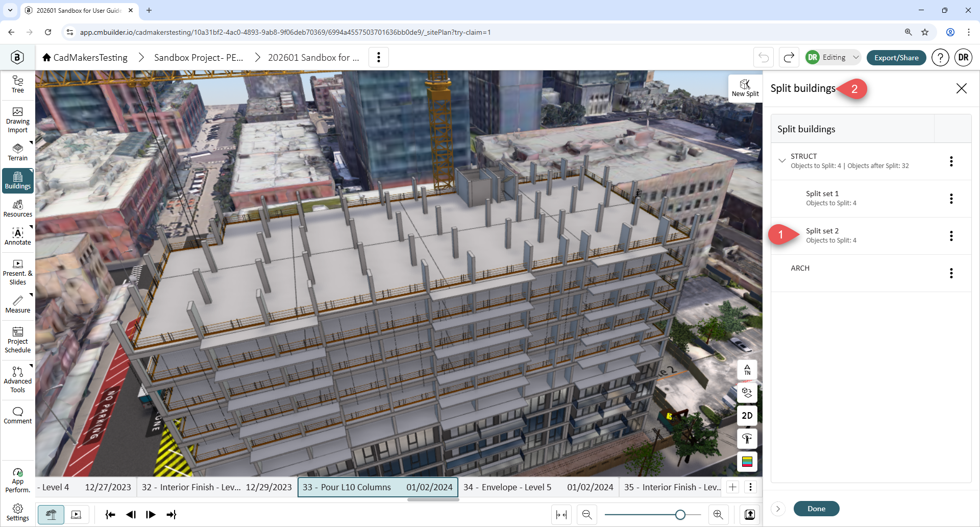Collapse the STRUCT split group
The width and height of the screenshot is (980, 527).
[x=781, y=160]
